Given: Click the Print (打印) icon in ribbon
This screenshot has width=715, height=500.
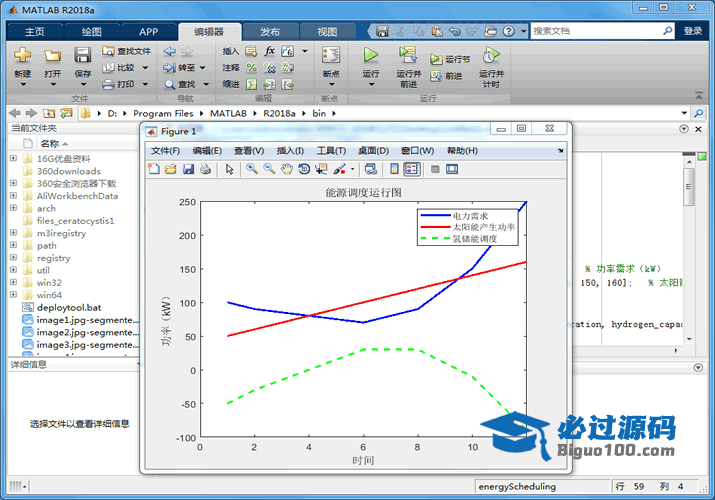Looking at the screenshot, I should [x=108, y=84].
